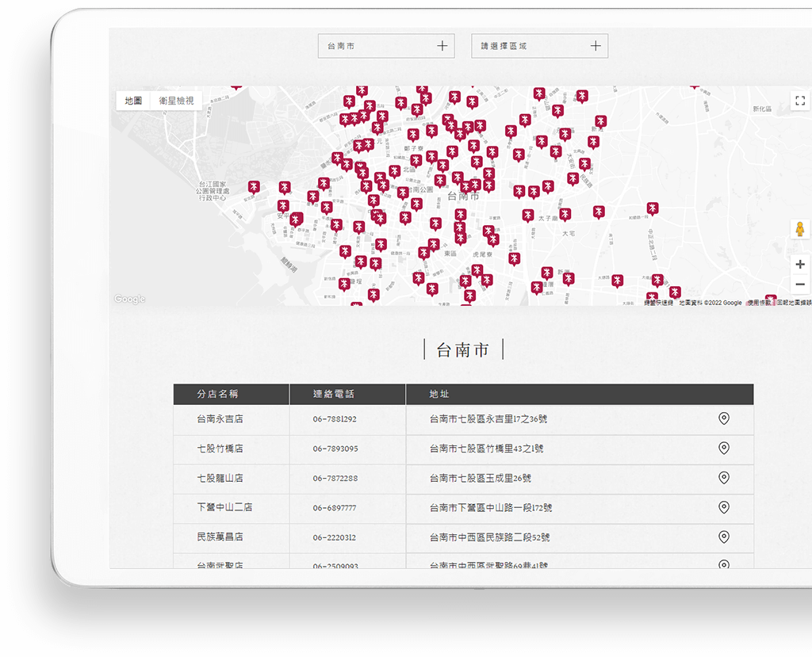
Task: Select store name 下營中山二店
Action: (x=224, y=507)
